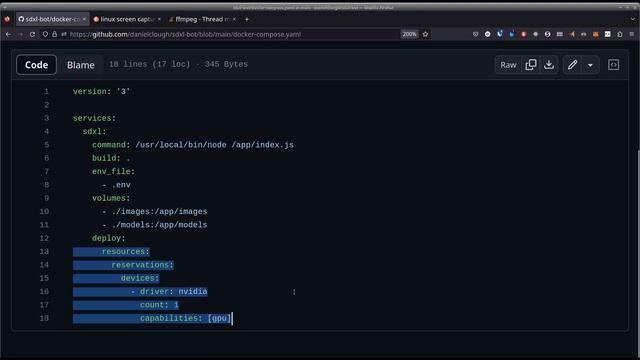The height and width of the screenshot is (360, 640).
Task: Click line number 5 in gutter
Action: click(x=46, y=145)
